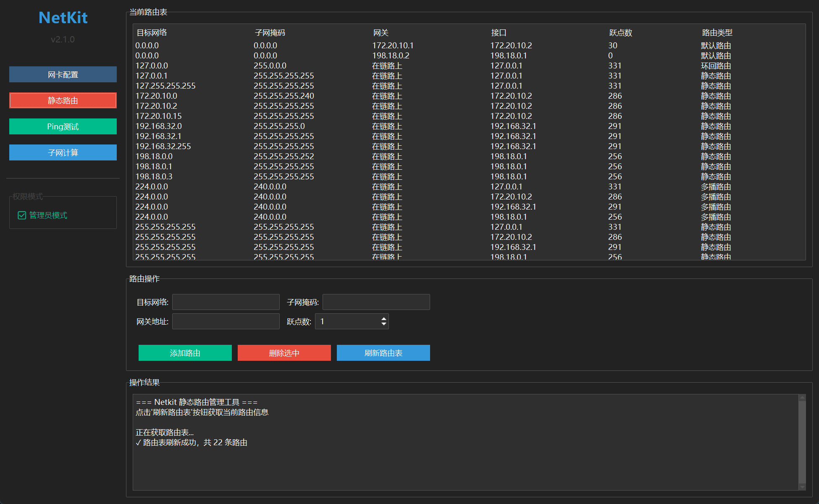Select the route with gateway 198.18.0.2
This screenshot has height=504, width=819.
[x=469, y=55]
